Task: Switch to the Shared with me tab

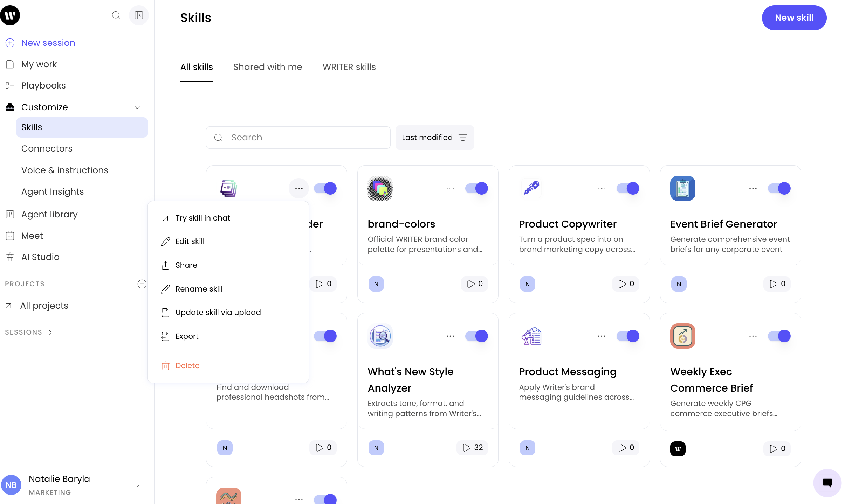Action: coord(268,67)
